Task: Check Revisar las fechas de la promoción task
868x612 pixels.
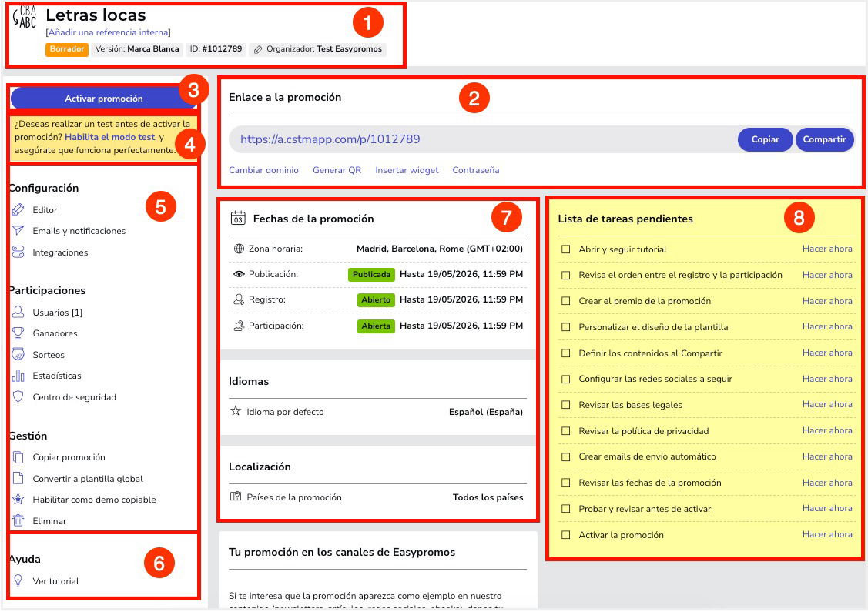Action: pyautogui.click(x=566, y=483)
